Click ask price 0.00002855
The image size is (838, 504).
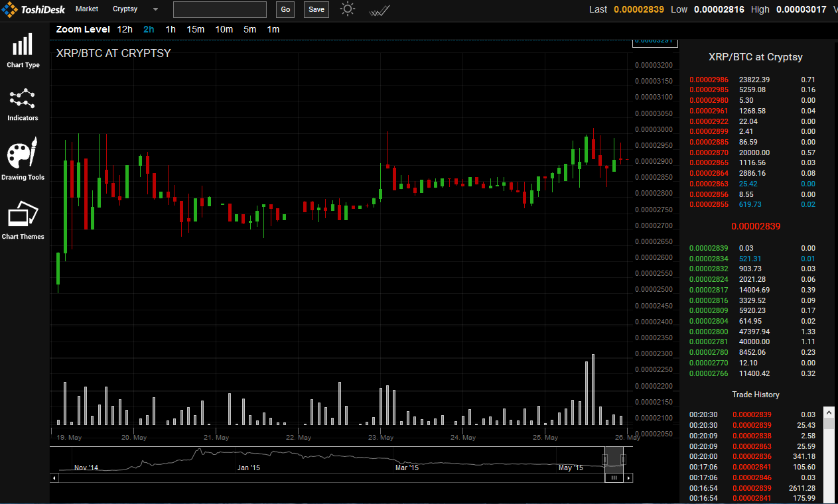click(709, 204)
